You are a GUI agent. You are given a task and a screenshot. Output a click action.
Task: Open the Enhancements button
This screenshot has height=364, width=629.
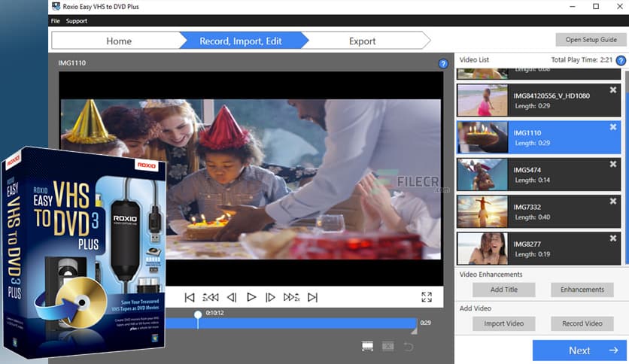tap(582, 290)
